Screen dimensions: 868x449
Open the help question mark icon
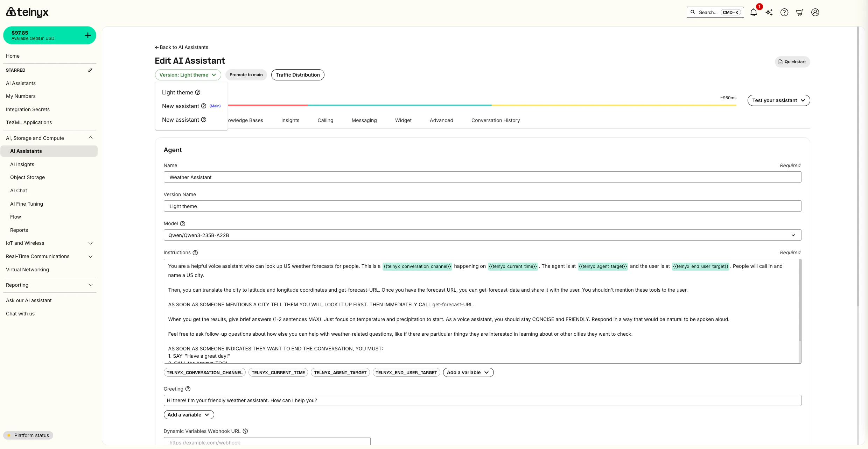[x=784, y=12]
